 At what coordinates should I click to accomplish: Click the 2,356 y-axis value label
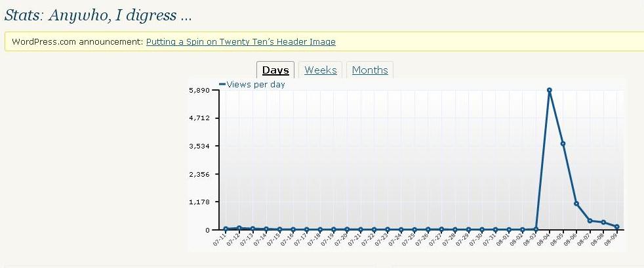199,174
